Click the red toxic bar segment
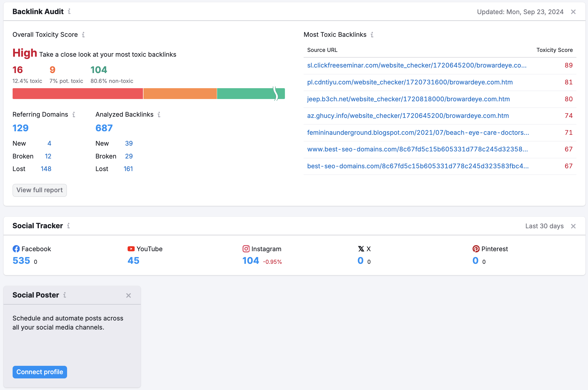The image size is (588, 390). pos(78,94)
